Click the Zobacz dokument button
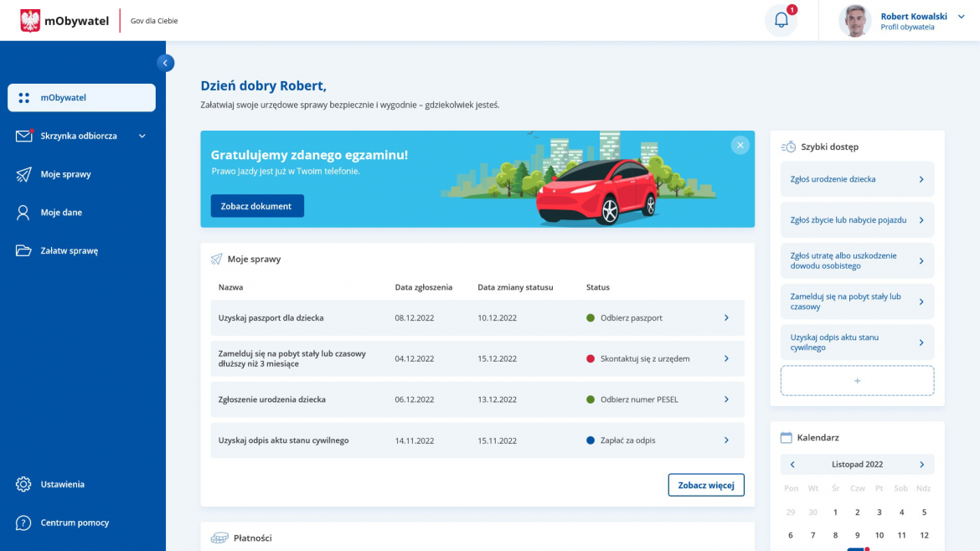 pyautogui.click(x=256, y=206)
